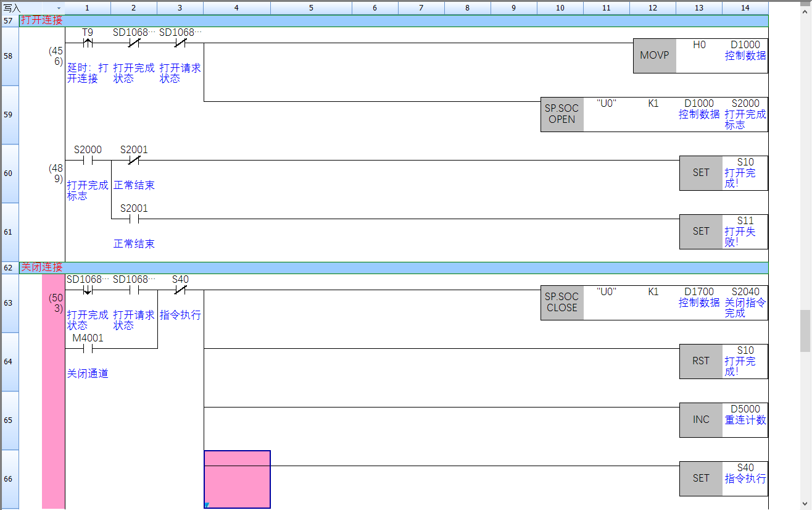Click the SP.SOC OPEN instruction block
The width and height of the screenshot is (812, 510).
(561, 114)
